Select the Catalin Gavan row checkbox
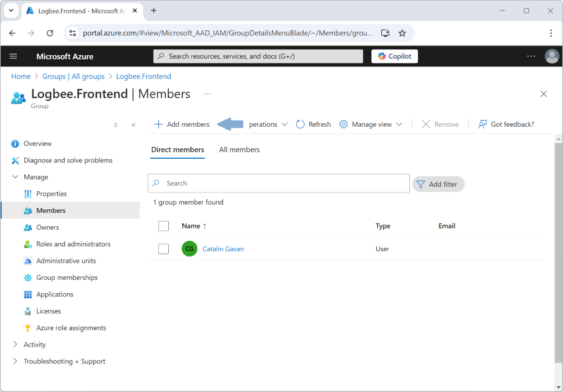The height and width of the screenshot is (392, 563). point(164,249)
